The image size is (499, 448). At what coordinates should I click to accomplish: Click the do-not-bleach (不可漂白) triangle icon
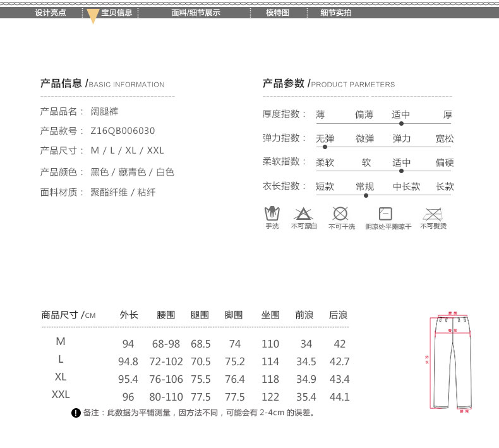click(x=303, y=213)
